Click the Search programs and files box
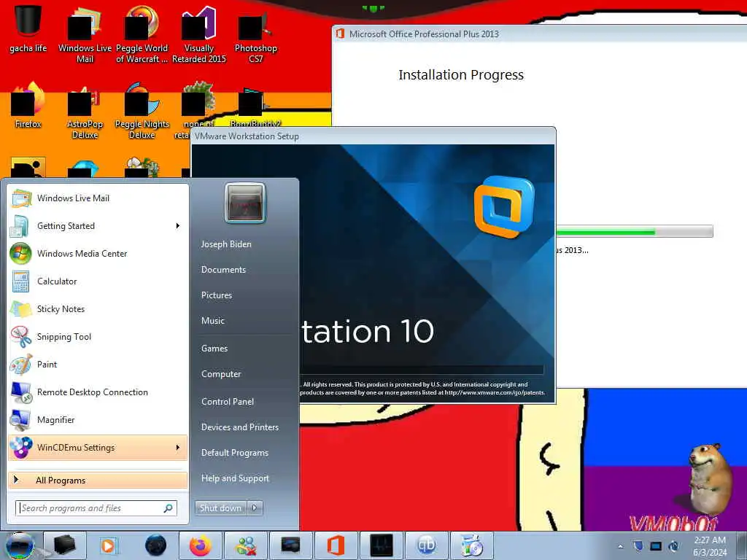 pos(96,508)
